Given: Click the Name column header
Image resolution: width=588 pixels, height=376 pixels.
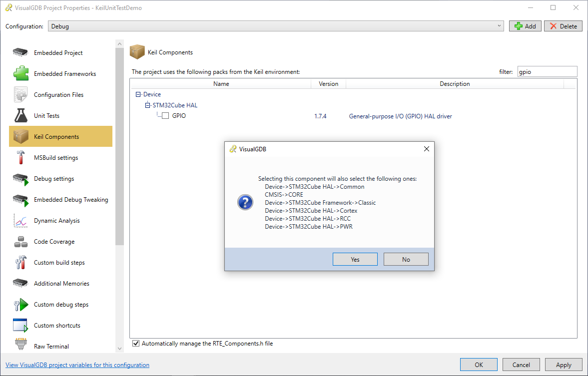Looking at the screenshot, I should coord(221,83).
